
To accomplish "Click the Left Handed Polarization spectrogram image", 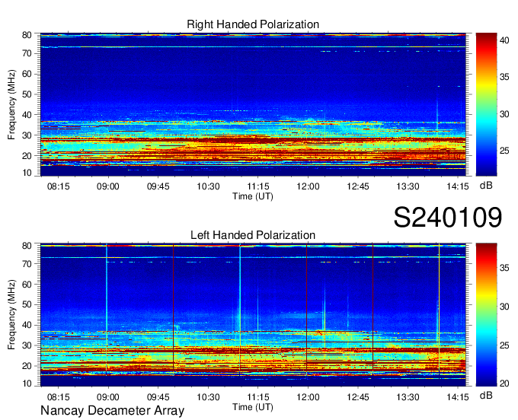I will click(x=253, y=315).
